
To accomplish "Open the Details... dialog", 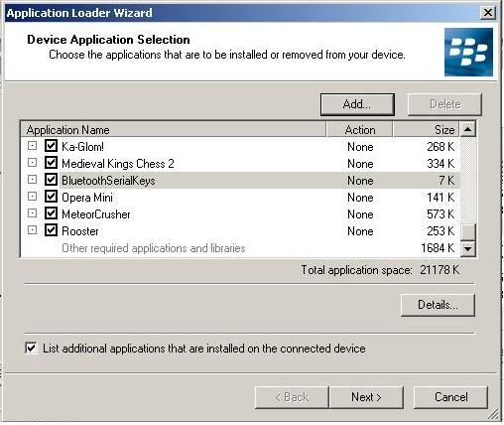I will pyautogui.click(x=438, y=305).
